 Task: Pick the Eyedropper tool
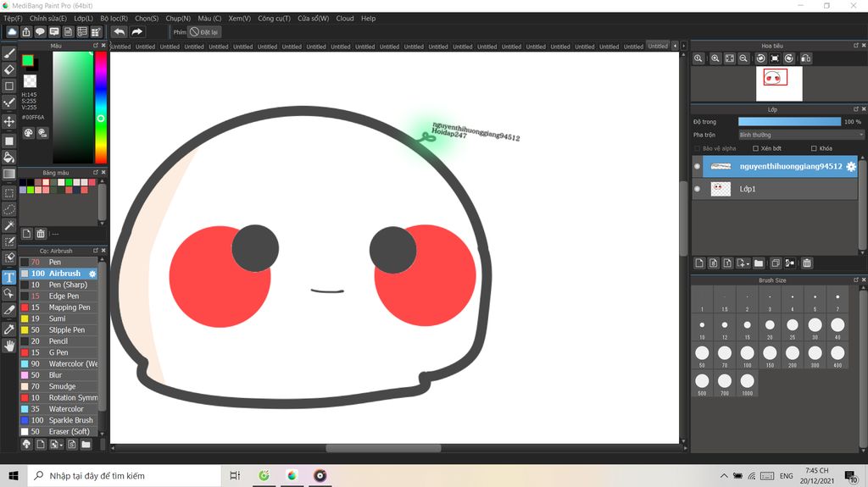[x=9, y=329]
